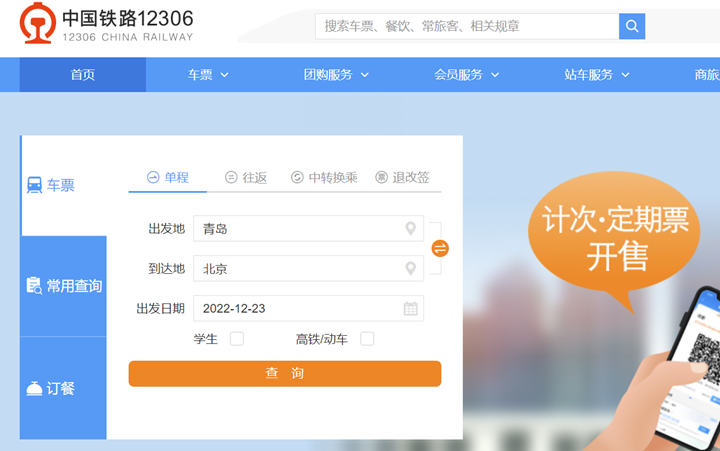Select the 中转换乘 transfer option

tap(324, 177)
